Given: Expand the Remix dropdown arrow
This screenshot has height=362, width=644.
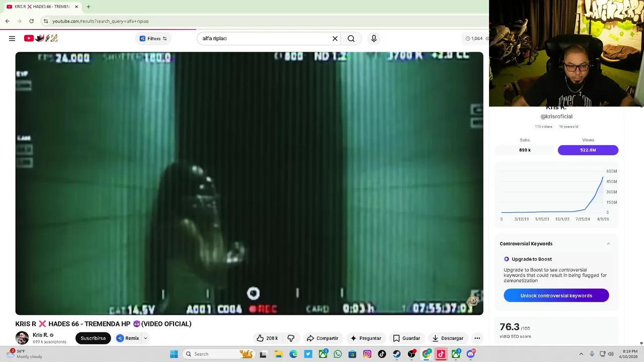Looking at the screenshot, I should pos(145,338).
